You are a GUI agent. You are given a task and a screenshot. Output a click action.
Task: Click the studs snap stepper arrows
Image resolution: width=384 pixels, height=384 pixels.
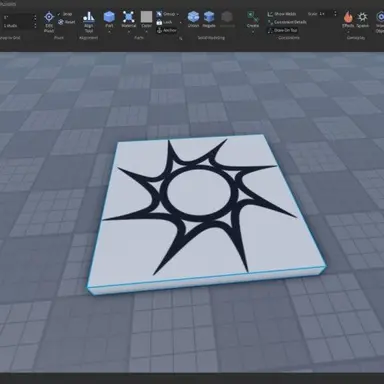[x=35, y=26]
